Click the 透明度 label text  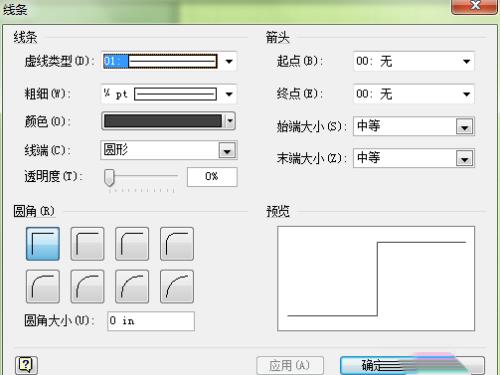tap(53, 176)
